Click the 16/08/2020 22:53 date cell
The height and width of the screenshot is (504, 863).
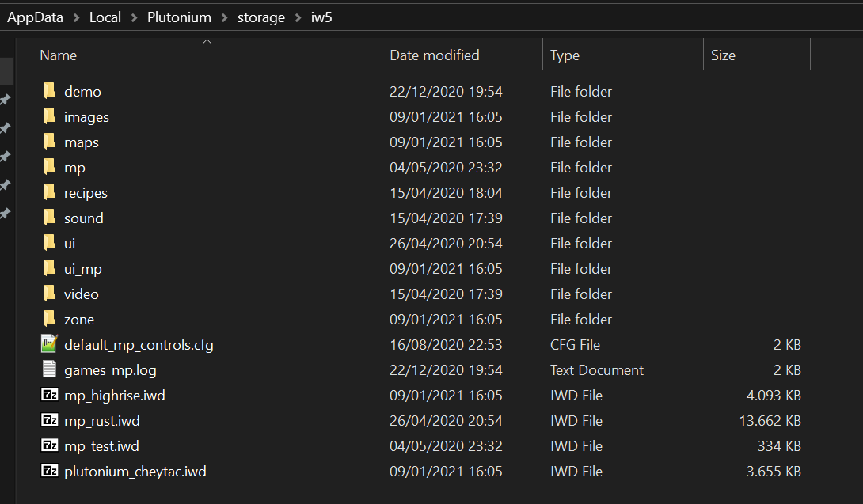446,344
